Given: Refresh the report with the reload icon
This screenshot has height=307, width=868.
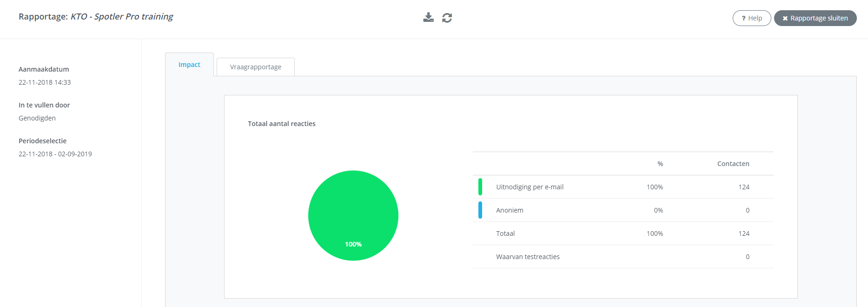Looking at the screenshot, I should coord(447,18).
